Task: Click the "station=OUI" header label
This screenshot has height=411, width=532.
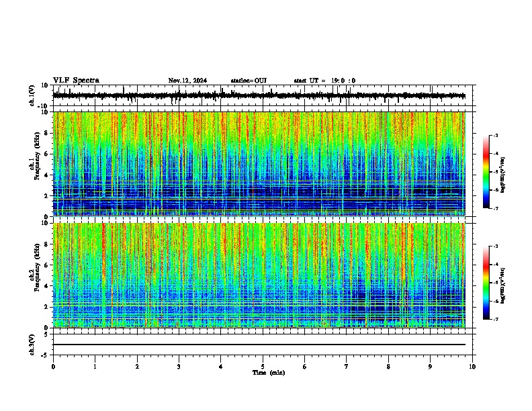Action: coord(249,81)
